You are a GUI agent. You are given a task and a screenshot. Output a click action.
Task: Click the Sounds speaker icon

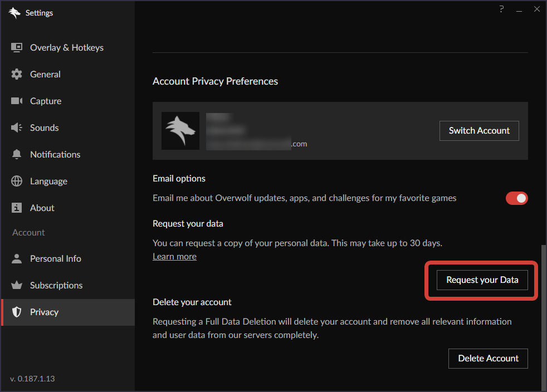click(x=16, y=128)
